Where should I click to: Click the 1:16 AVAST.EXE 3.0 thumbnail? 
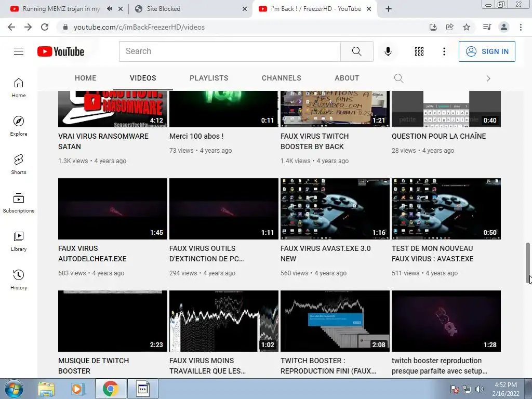(x=335, y=209)
